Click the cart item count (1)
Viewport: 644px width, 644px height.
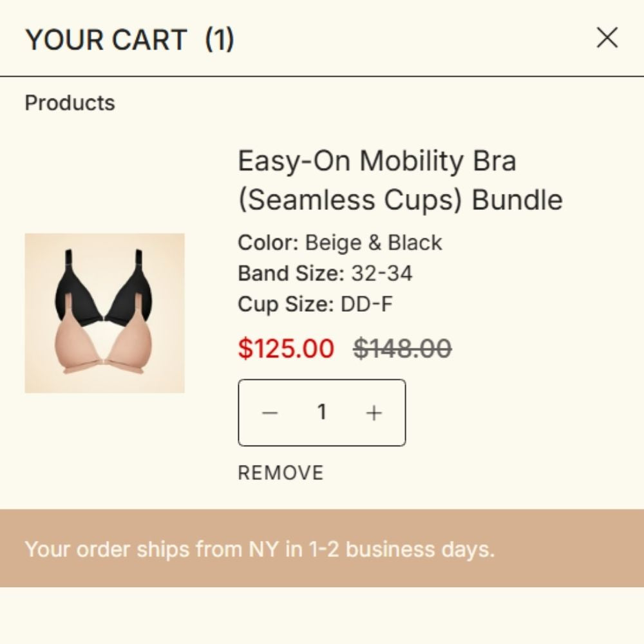[220, 40]
